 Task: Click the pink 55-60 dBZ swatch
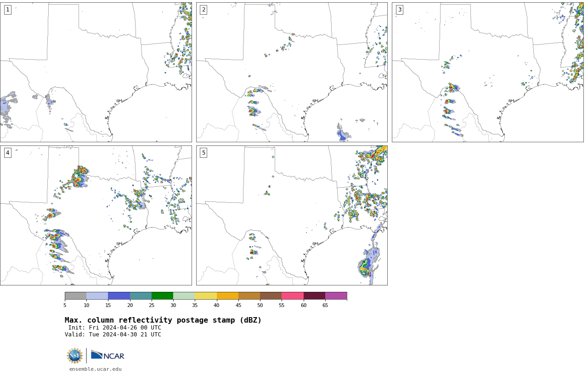(293, 296)
